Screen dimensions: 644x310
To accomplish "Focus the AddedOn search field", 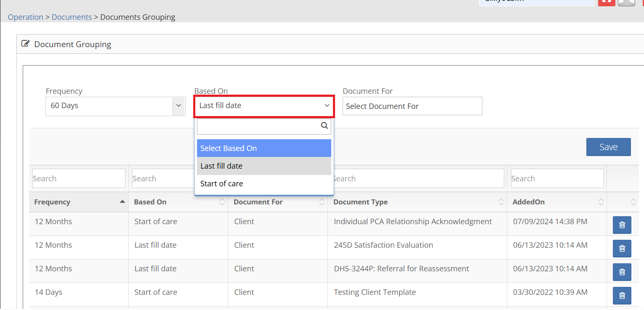I will click(x=557, y=178).
